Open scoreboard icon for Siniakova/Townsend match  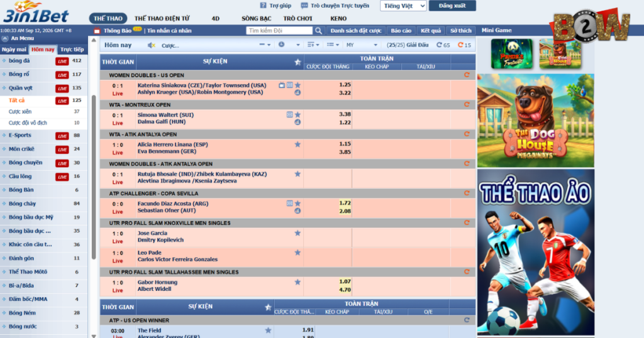coord(289,85)
